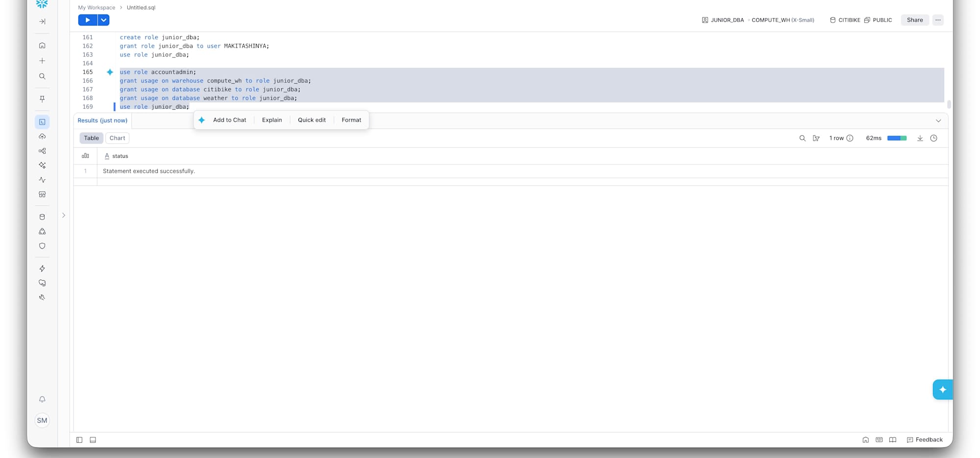The image size is (980, 458).
Task: Open the cloud upload Ingestion icon
Action: coord(42,137)
